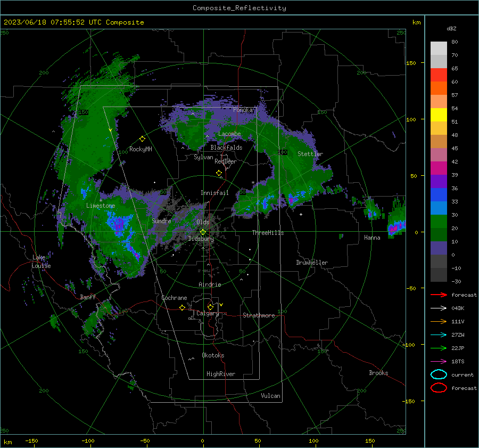Click the red forecast arrow in legend
Viewport: 479px width, 448px height.
pyautogui.click(x=439, y=295)
